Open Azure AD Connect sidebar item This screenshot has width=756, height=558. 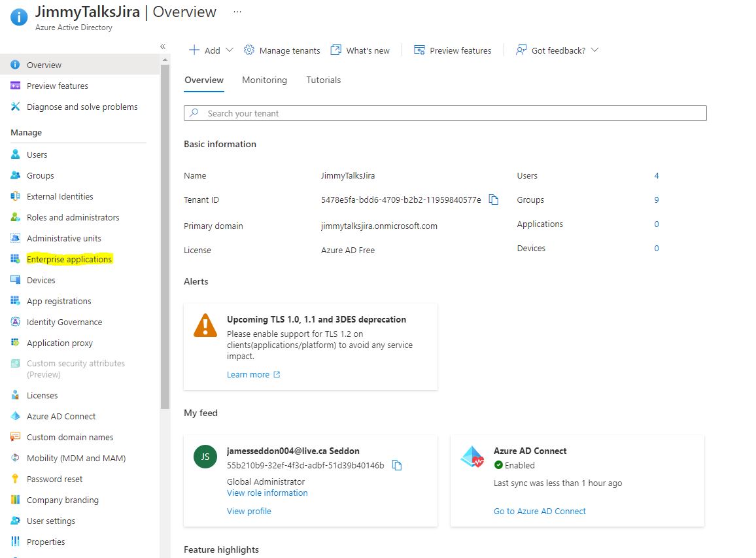point(61,416)
